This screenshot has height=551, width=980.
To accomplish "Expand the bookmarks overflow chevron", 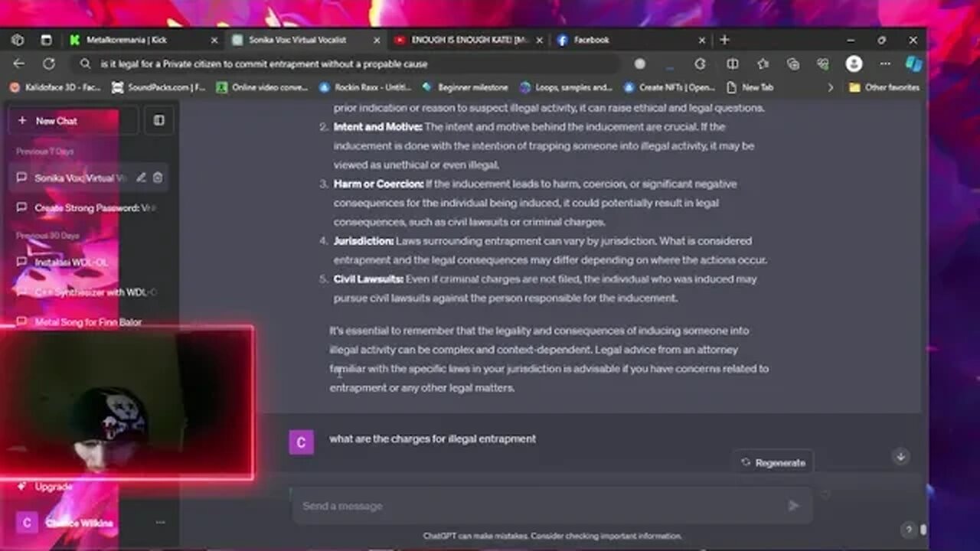I will coord(831,87).
